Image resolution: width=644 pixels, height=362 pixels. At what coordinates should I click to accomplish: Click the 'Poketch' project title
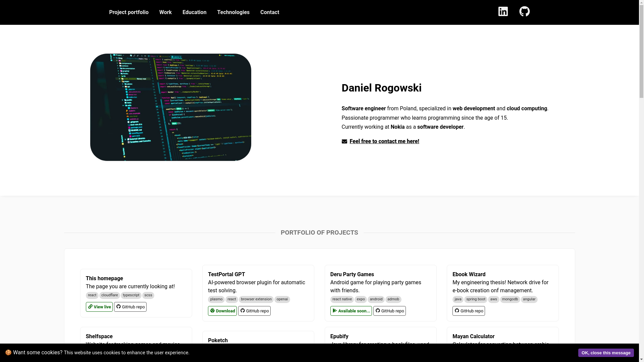(218, 341)
